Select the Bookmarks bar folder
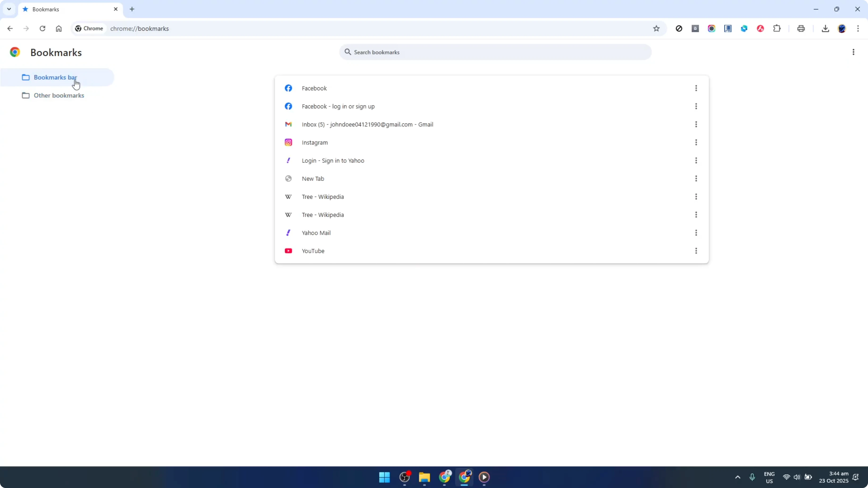Screen dimensions: 868x488 (x=57, y=78)
